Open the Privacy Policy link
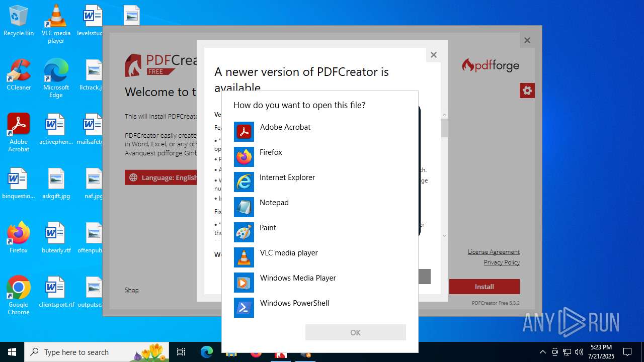Screen dimensions: 644x362 (502, 262)
